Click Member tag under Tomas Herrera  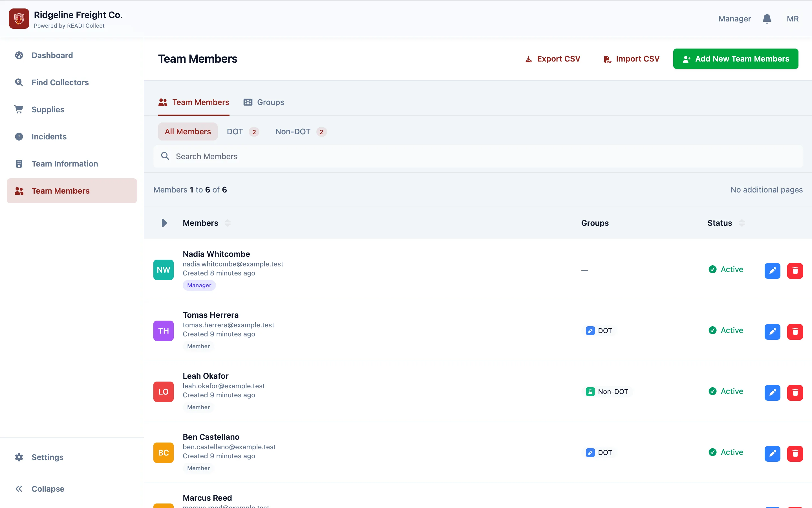[x=198, y=346]
